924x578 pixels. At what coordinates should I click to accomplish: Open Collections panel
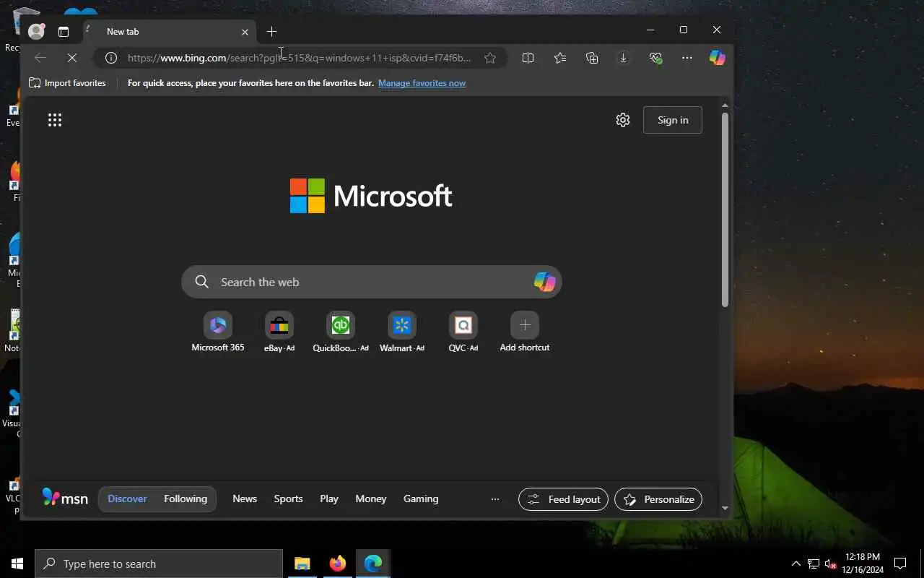[592, 58]
